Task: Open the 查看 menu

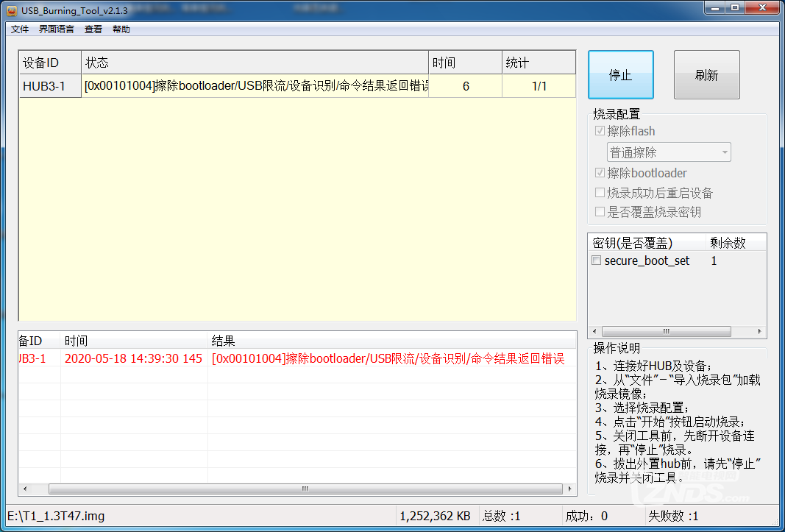Action: (93, 29)
